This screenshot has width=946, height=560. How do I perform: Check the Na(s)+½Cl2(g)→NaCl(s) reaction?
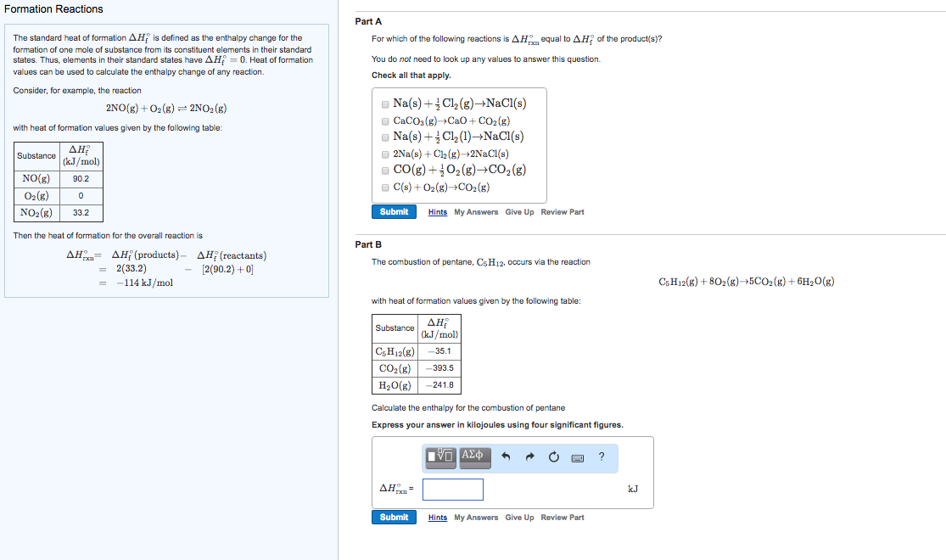(384, 104)
